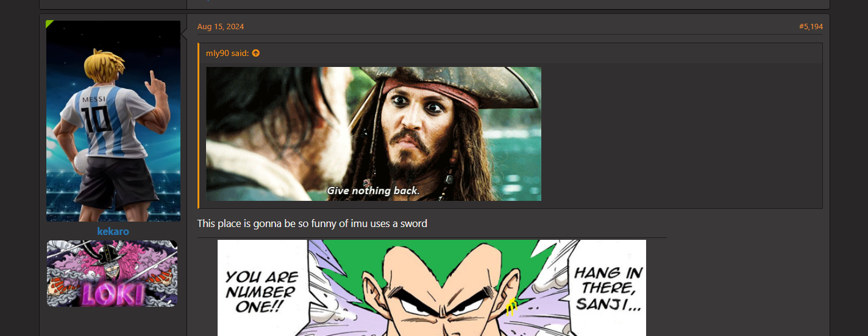
Task: Open the 'mly90 said:' quote link
Action: point(227,53)
